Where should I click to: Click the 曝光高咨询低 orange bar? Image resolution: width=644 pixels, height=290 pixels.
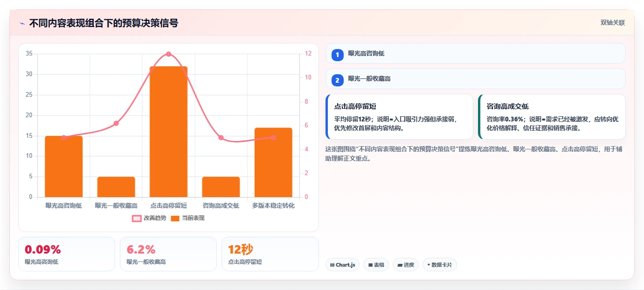click(64, 166)
